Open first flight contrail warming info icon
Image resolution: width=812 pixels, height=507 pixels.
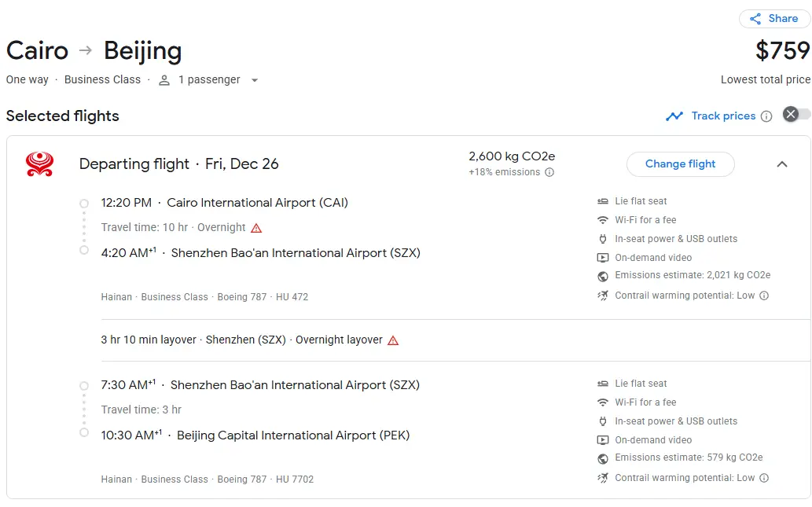764,296
